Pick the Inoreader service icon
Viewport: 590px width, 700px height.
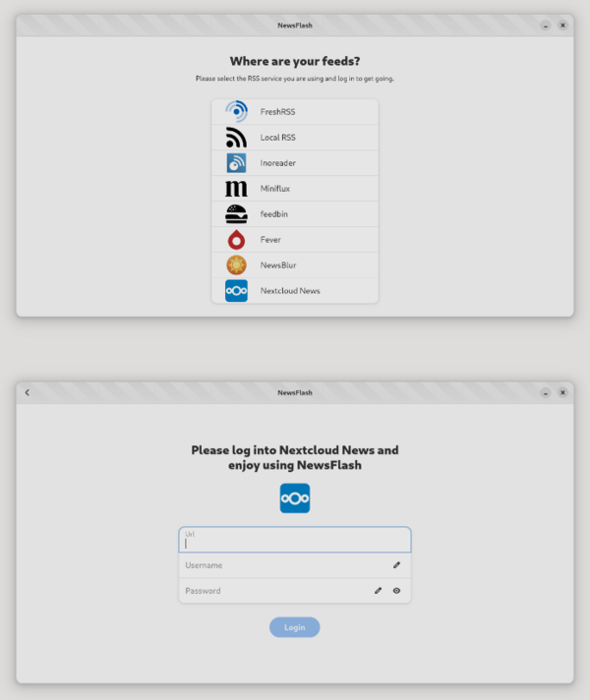click(x=236, y=163)
